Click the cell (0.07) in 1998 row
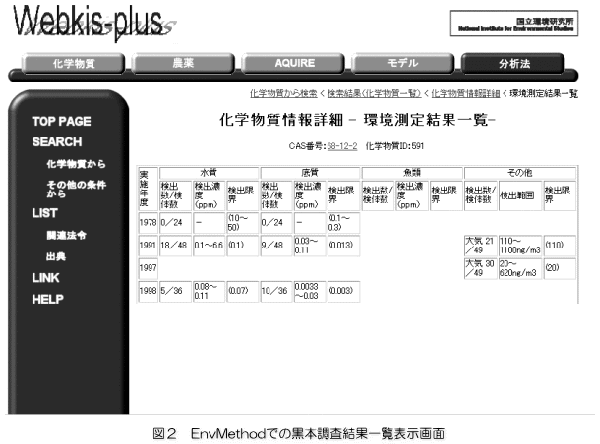The width and height of the screenshot is (600, 444). (243, 291)
